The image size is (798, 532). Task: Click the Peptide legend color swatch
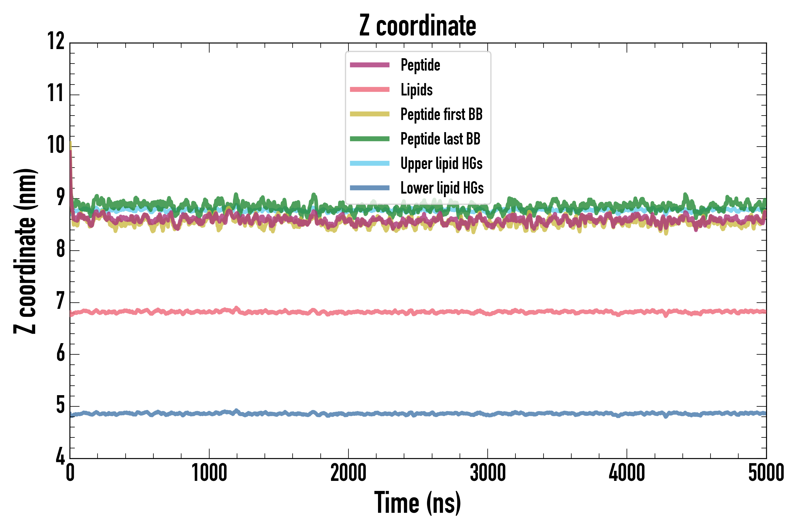click(x=369, y=65)
